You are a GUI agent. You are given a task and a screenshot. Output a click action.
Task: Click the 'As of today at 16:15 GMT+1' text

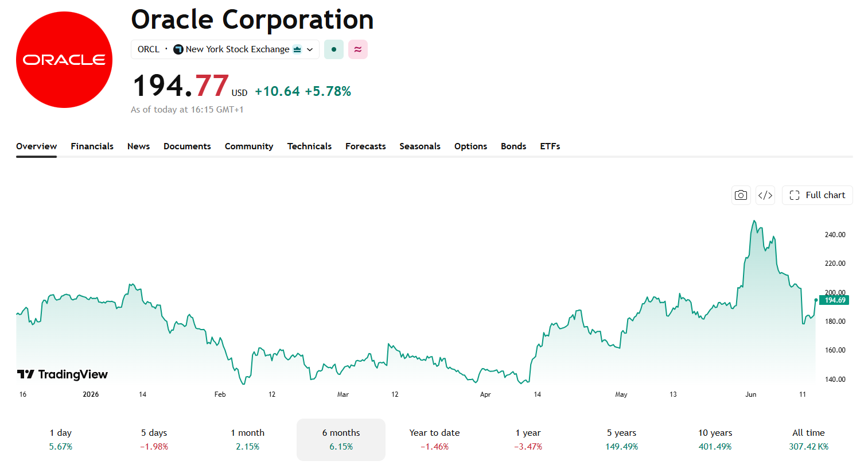click(187, 110)
